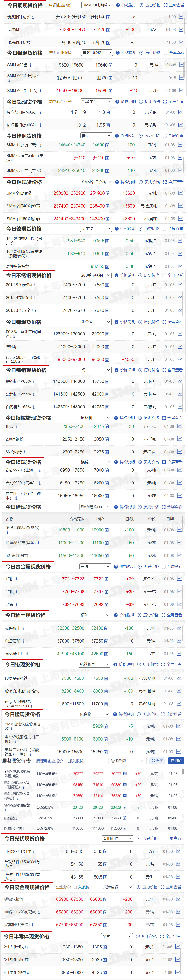Expand the 锂化合物 dropdown
The width and height of the screenshot is (188, 980).
(x=127, y=760)
